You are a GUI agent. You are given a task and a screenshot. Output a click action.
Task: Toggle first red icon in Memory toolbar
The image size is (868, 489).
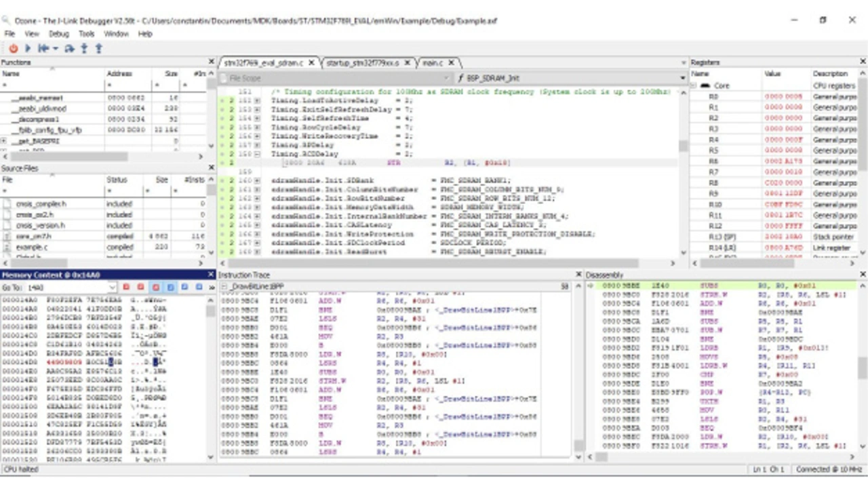tap(126, 288)
